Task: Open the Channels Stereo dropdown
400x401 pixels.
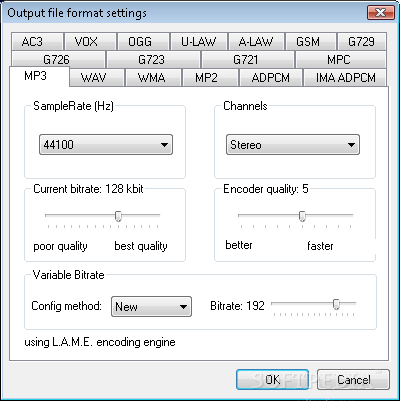Action: [293, 145]
